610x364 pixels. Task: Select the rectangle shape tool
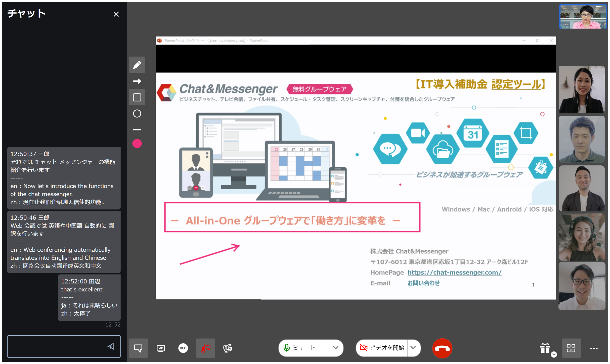click(x=137, y=97)
